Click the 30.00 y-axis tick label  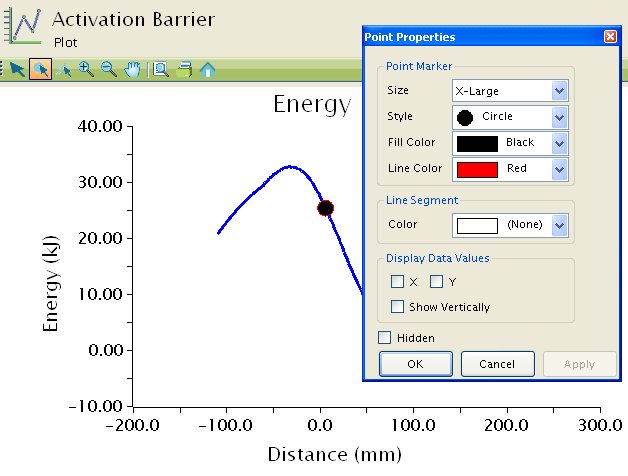[x=100, y=182]
